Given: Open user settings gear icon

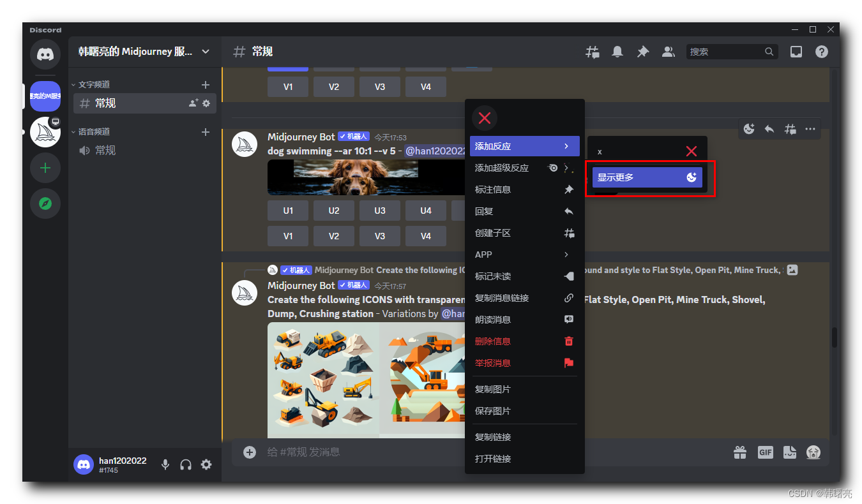Looking at the screenshot, I should coord(206,464).
